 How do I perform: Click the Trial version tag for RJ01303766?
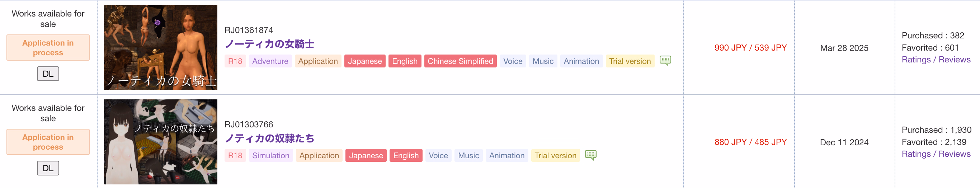555,156
